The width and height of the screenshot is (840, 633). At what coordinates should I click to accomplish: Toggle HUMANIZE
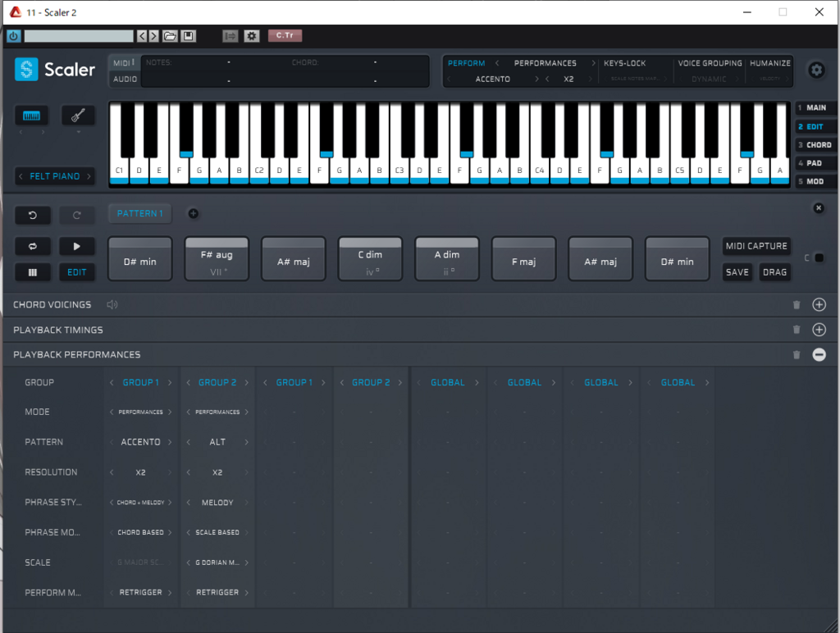click(x=769, y=63)
